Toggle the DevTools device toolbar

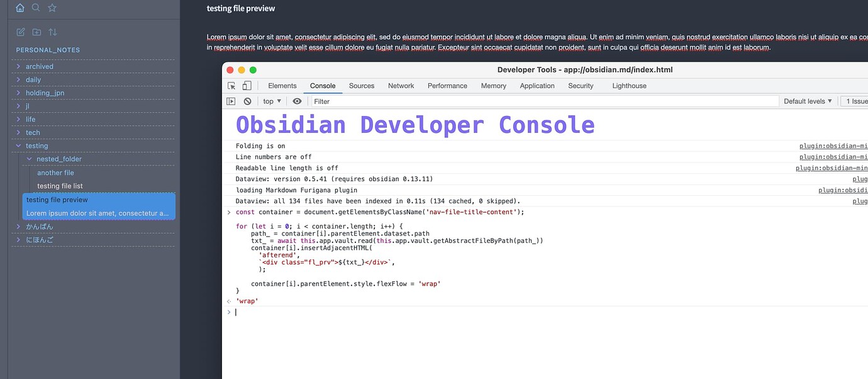[247, 86]
